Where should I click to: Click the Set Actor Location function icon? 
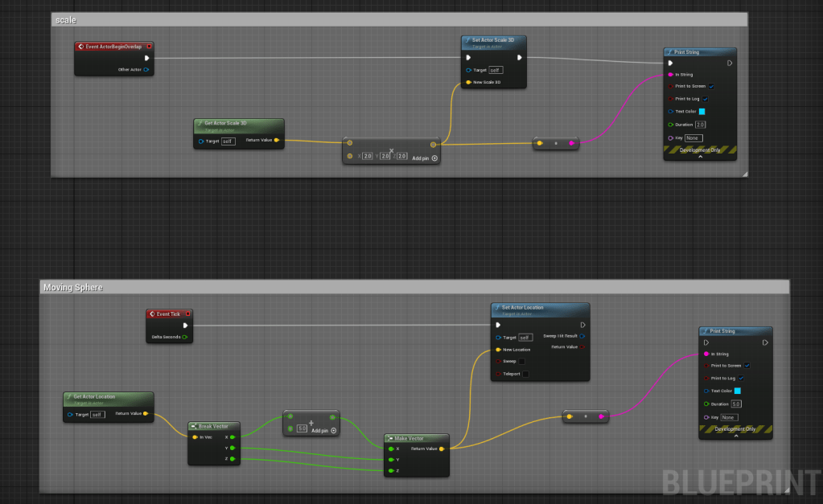click(x=497, y=308)
